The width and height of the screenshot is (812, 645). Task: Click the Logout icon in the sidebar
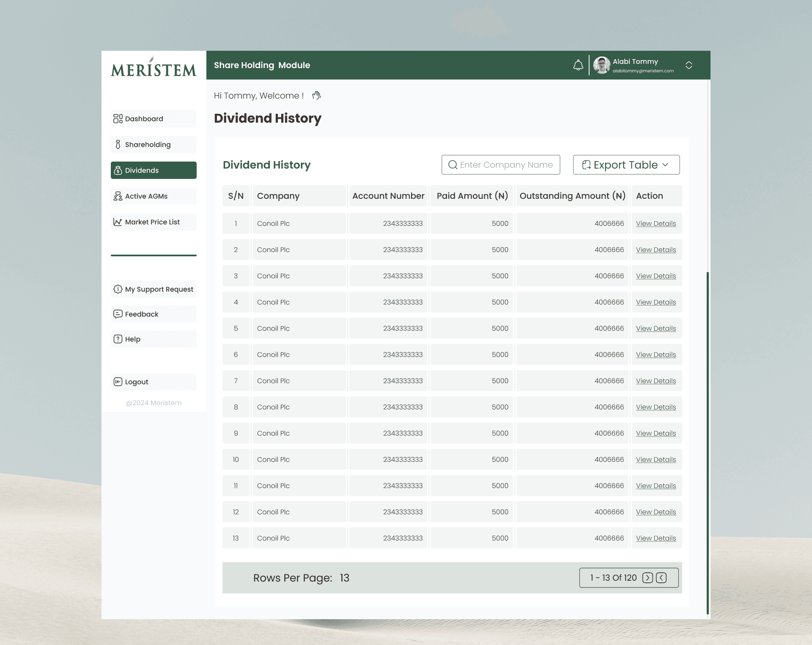[118, 382]
